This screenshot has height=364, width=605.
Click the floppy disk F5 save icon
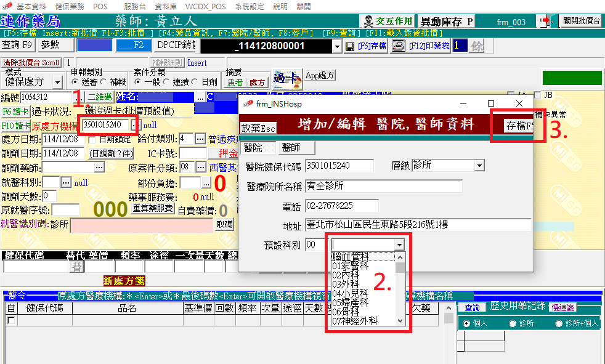pos(349,46)
